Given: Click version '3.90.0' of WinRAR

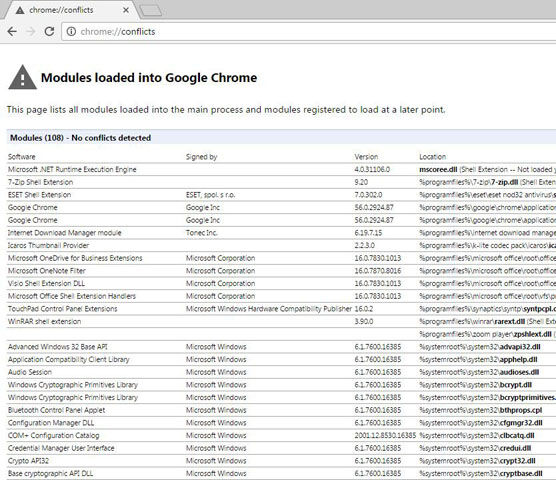Looking at the screenshot, I should click(x=364, y=322).
